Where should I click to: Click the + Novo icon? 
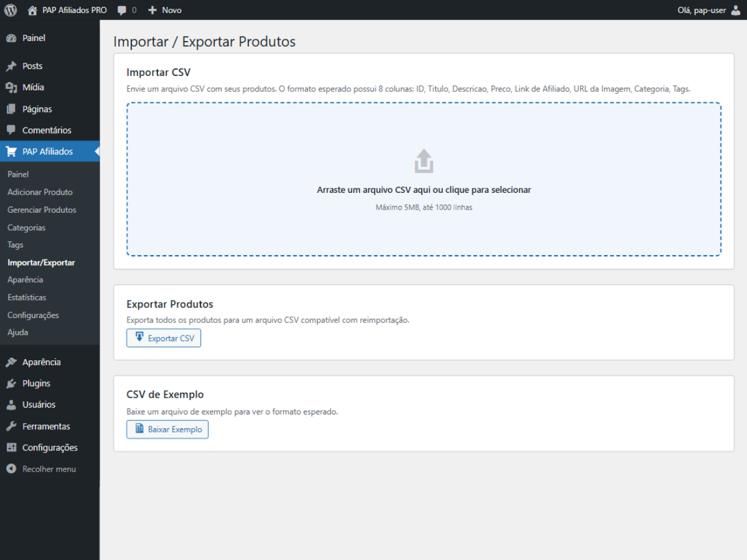click(x=152, y=9)
